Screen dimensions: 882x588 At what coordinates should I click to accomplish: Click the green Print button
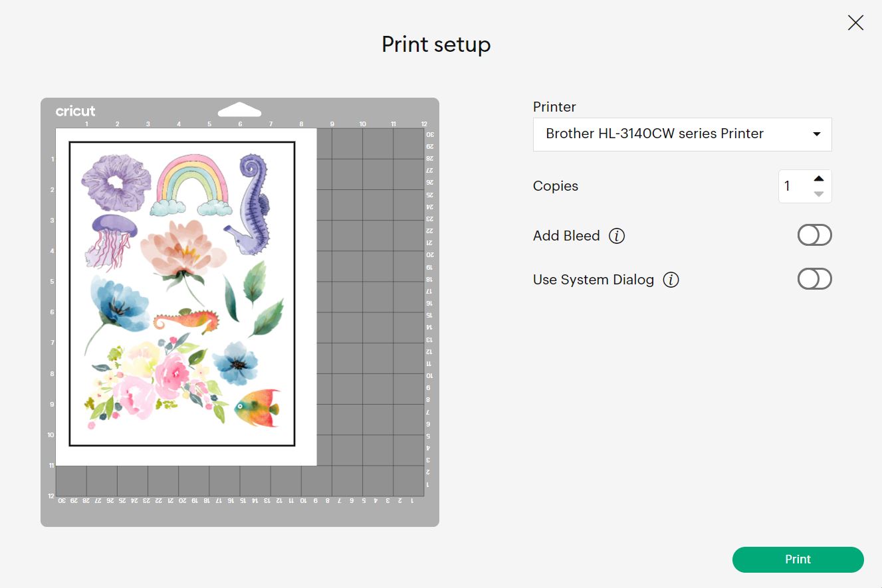tap(798, 559)
